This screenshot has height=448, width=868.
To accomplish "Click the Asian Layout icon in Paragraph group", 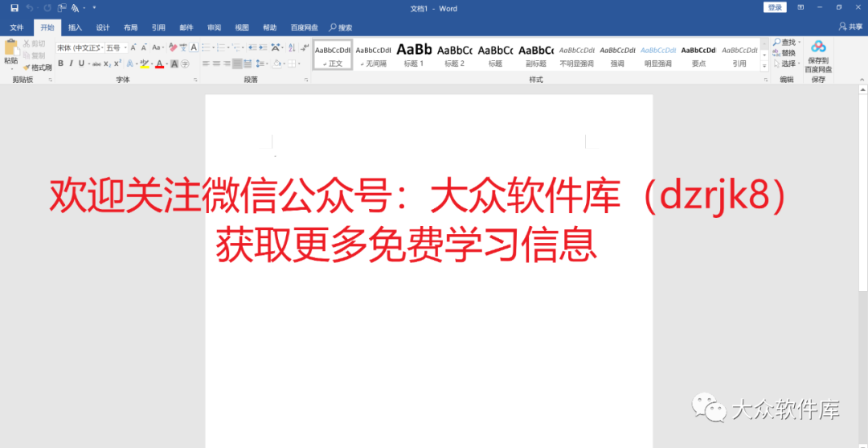I will click(x=275, y=47).
